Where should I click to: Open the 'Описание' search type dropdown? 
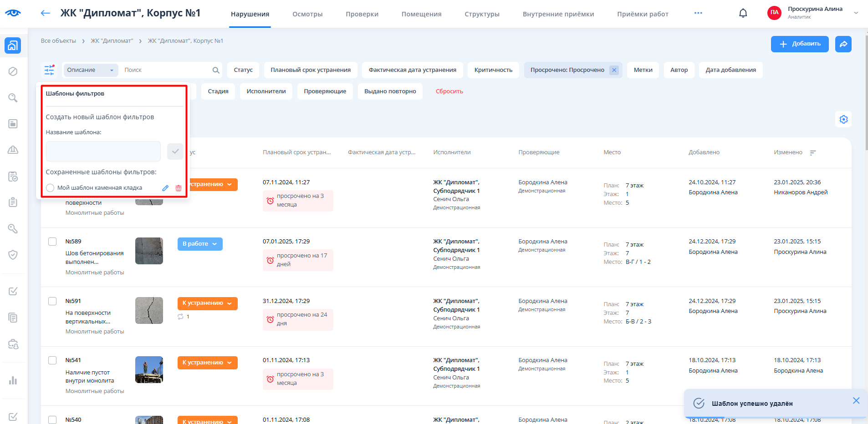[90, 70]
